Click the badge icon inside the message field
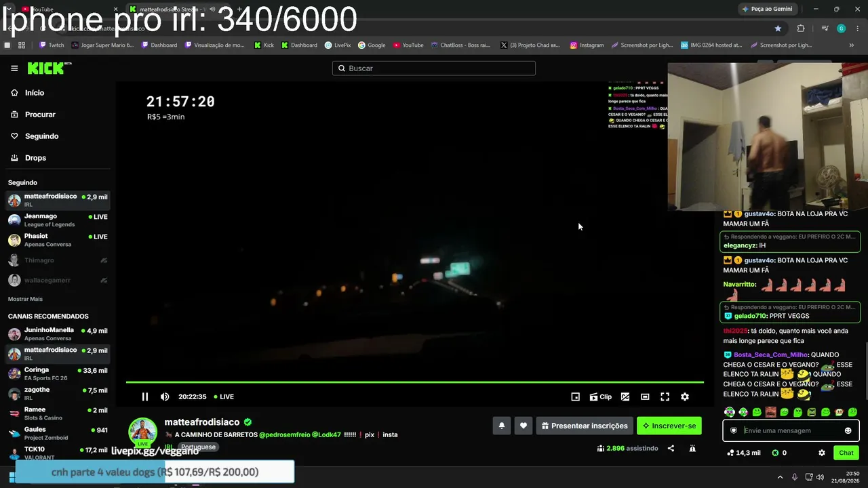868x488 pixels. coord(734,430)
